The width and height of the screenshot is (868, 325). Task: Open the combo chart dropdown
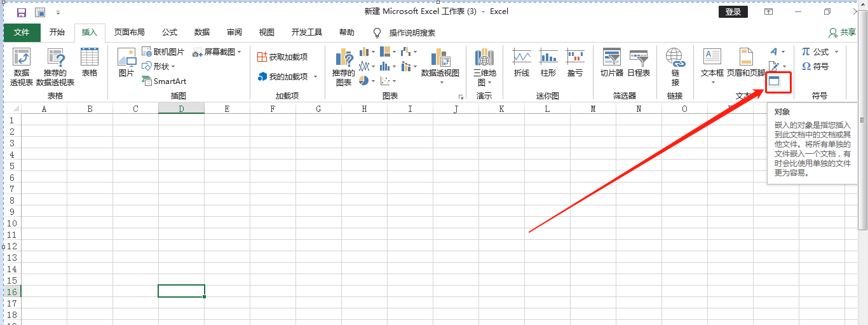[409, 66]
